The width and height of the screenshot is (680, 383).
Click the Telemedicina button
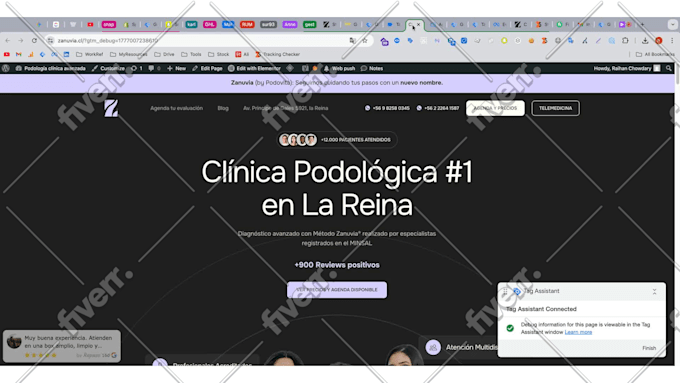point(556,108)
